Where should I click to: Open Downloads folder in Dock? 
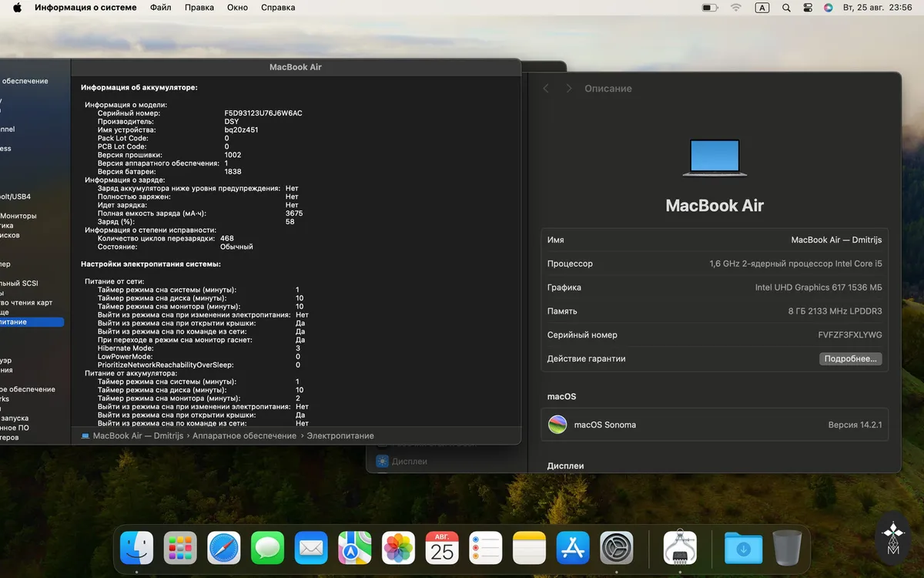[x=743, y=548]
